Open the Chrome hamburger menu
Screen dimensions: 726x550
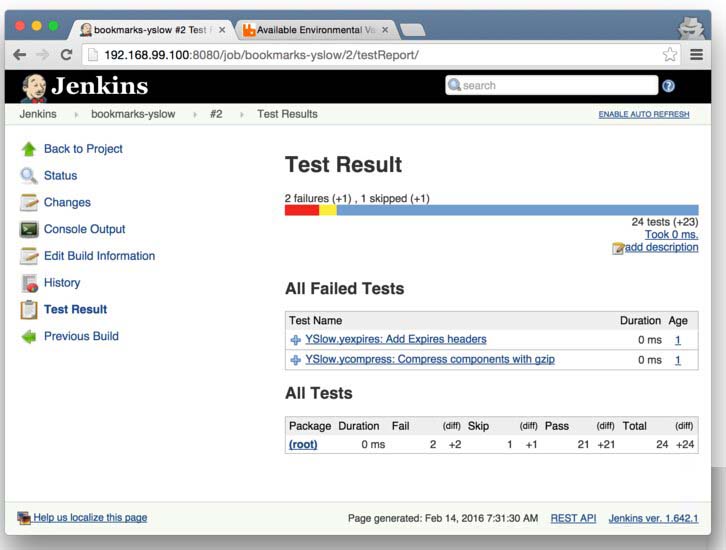pyautogui.click(x=696, y=54)
